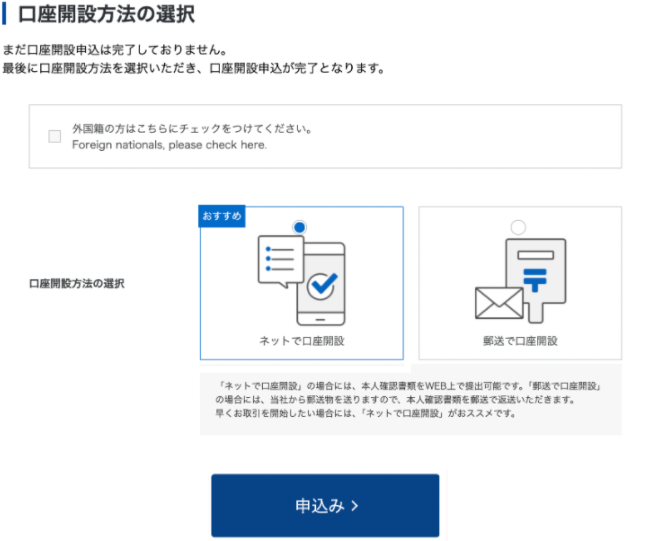The image size is (666, 541).
Task: Click the おすすめ recommended badge
Action: 222,217
